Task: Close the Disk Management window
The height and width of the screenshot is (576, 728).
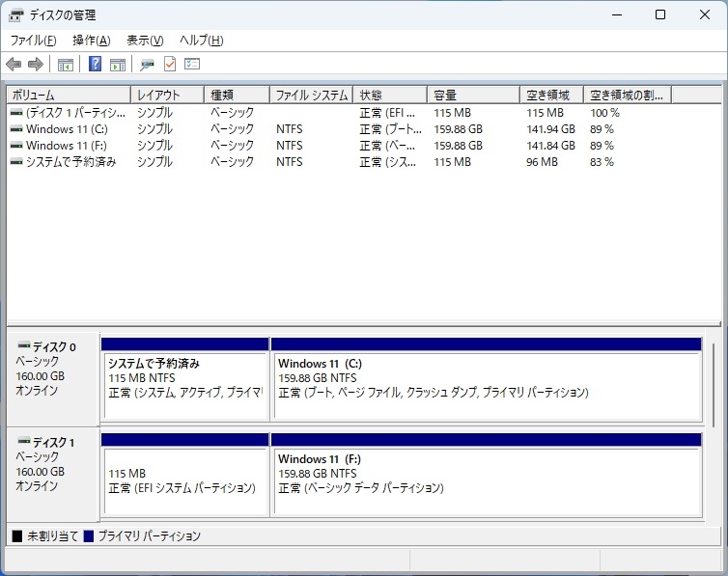Action: (704, 14)
